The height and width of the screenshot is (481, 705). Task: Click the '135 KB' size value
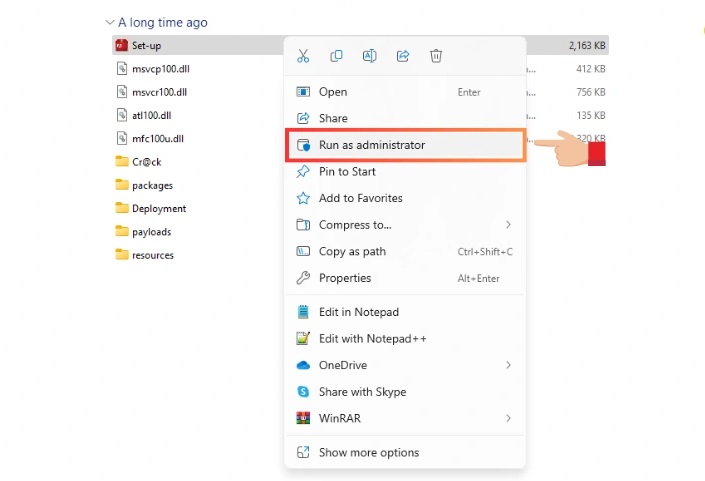coord(591,116)
